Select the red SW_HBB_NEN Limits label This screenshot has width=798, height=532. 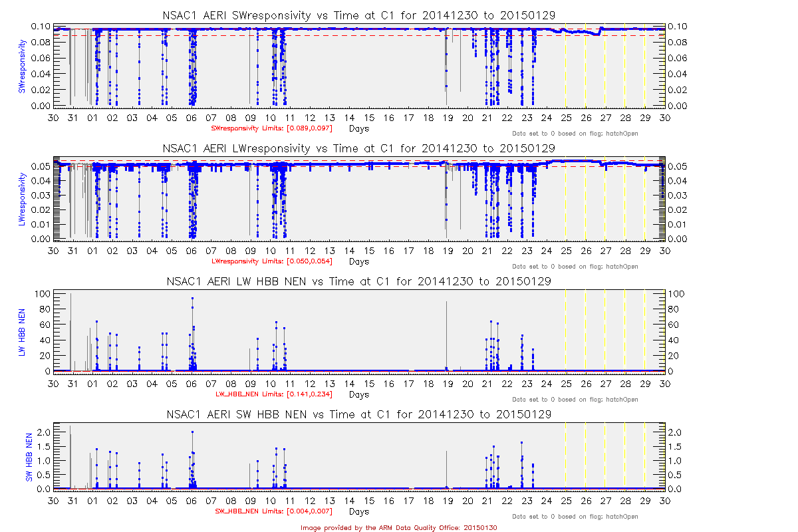pos(274,511)
